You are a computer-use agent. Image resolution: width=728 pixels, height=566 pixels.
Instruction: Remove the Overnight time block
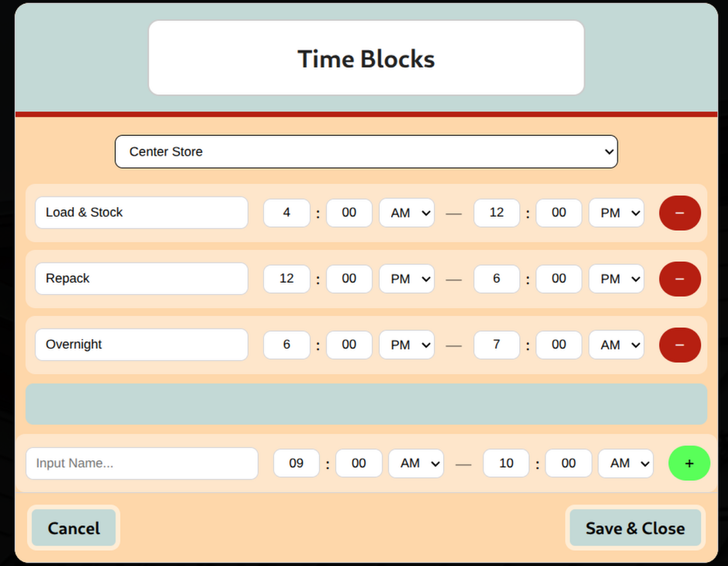(679, 345)
